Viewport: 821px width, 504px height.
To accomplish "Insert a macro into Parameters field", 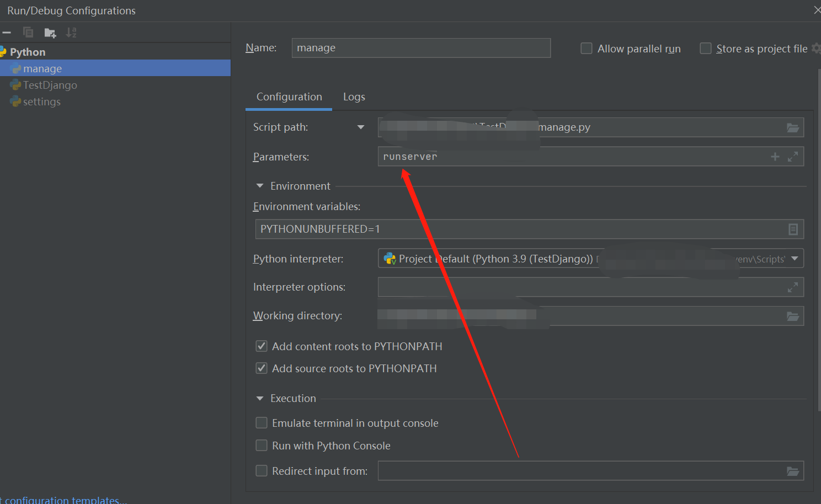I will click(x=775, y=156).
